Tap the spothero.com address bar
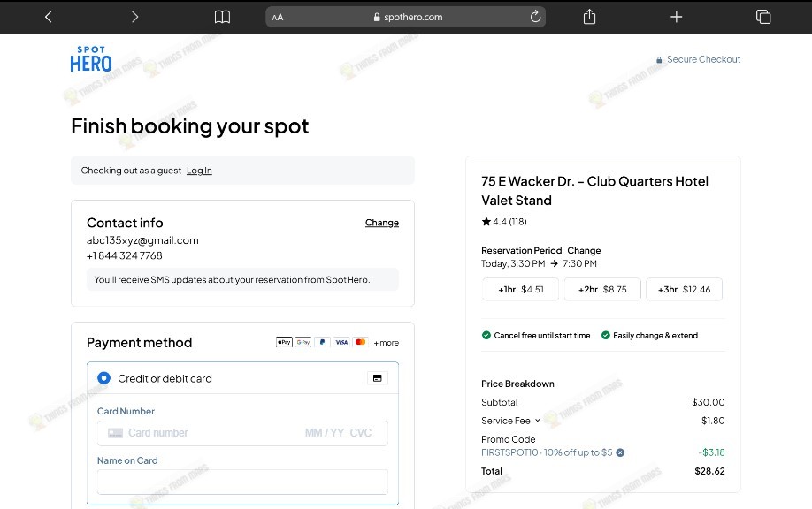Image resolution: width=812 pixels, height=509 pixels. tap(405, 17)
